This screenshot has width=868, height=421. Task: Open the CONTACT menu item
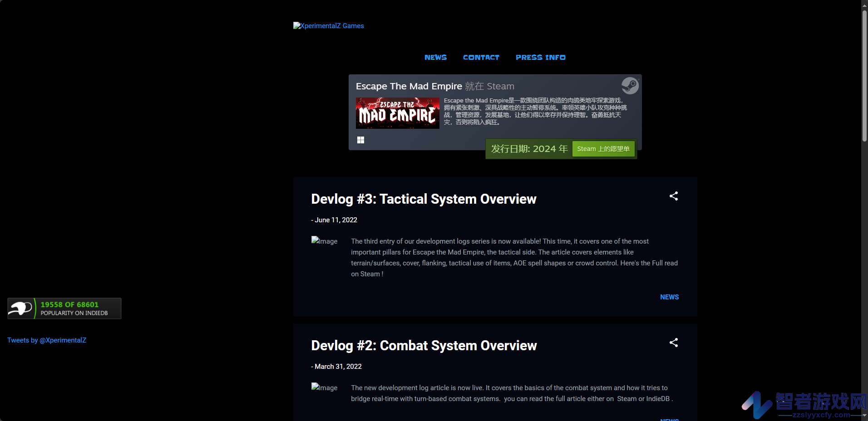pyautogui.click(x=481, y=57)
